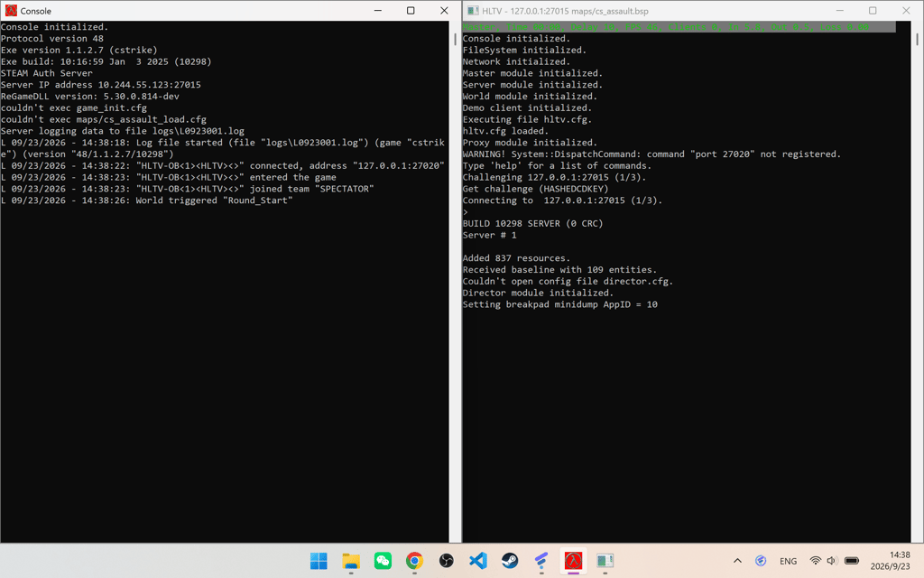
Task: Open File Explorer from the taskbar
Action: 351,560
